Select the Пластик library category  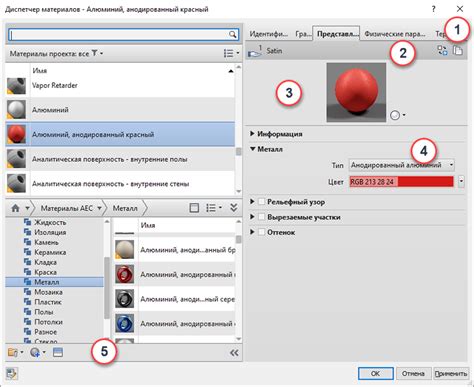click(48, 302)
